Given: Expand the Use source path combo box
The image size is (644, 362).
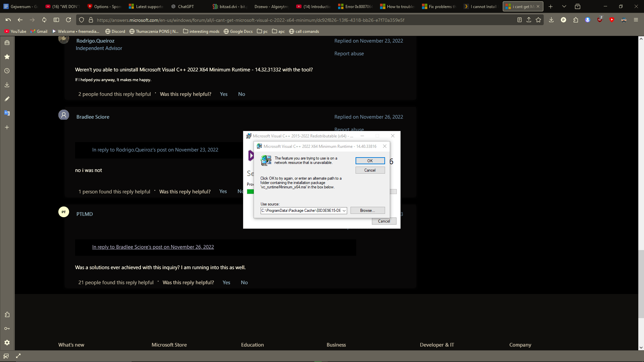Looking at the screenshot, I should point(344,210).
